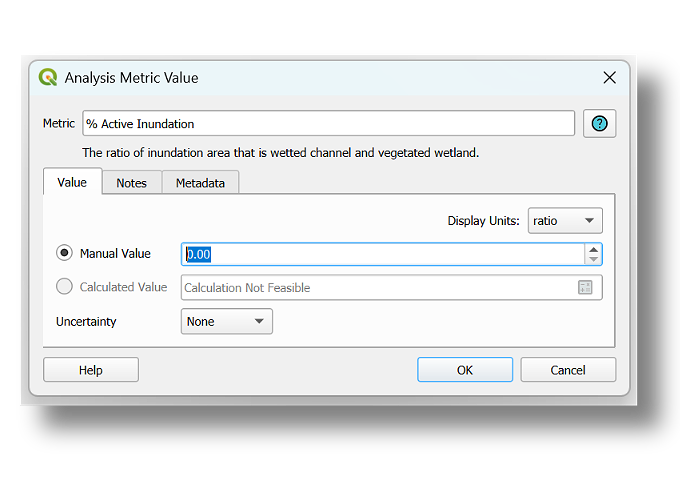Switch to the Metadata tab
680x491 pixels.
[x=200, y=183]
